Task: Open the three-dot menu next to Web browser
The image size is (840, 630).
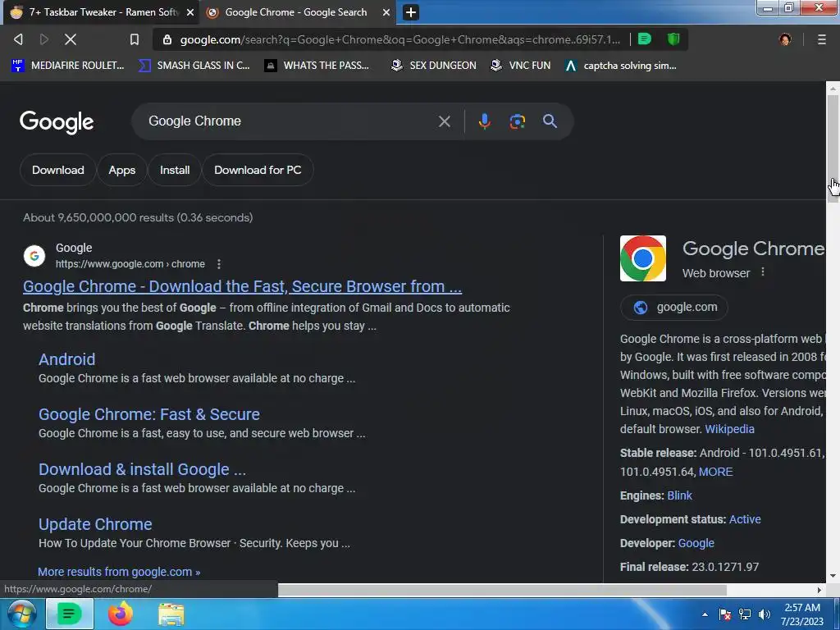Action: point(763,272)
